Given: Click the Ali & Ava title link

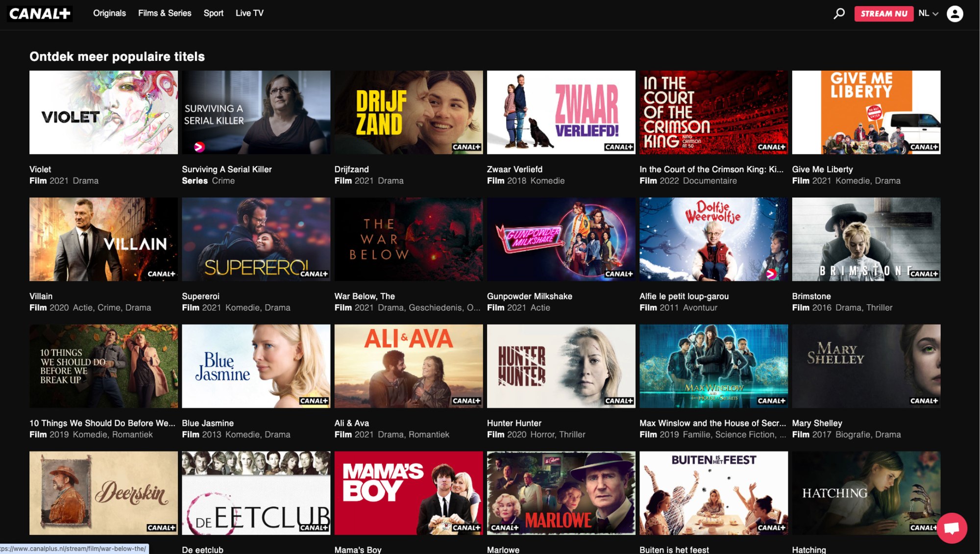Looking at the screenshot, I should 352,423.
